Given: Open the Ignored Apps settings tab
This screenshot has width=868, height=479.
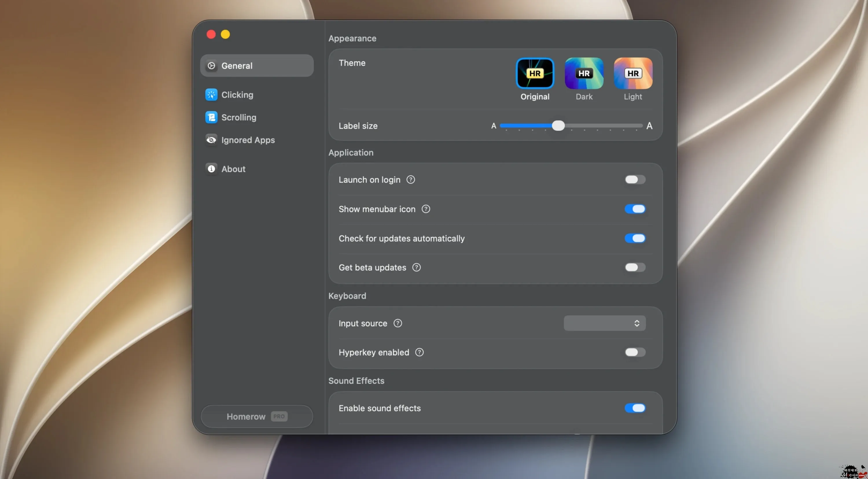Looking at the screenshot, I should tap(257, 140).
